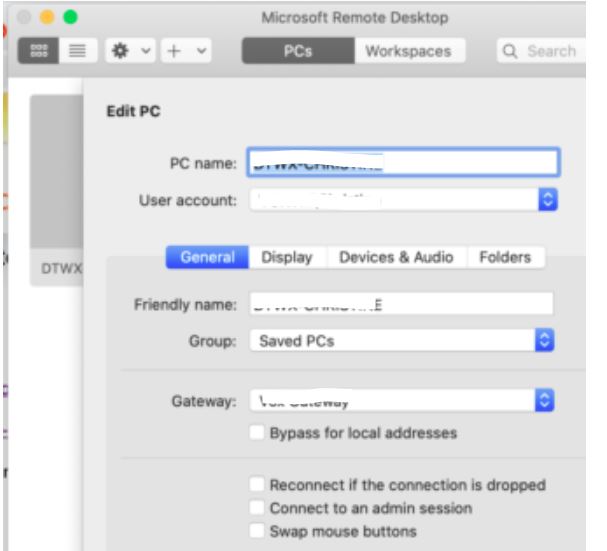Select the DTWX PC thumbnail
Image resolution: width=607 pixels, height=551 pixels.
tap(57, 190)
